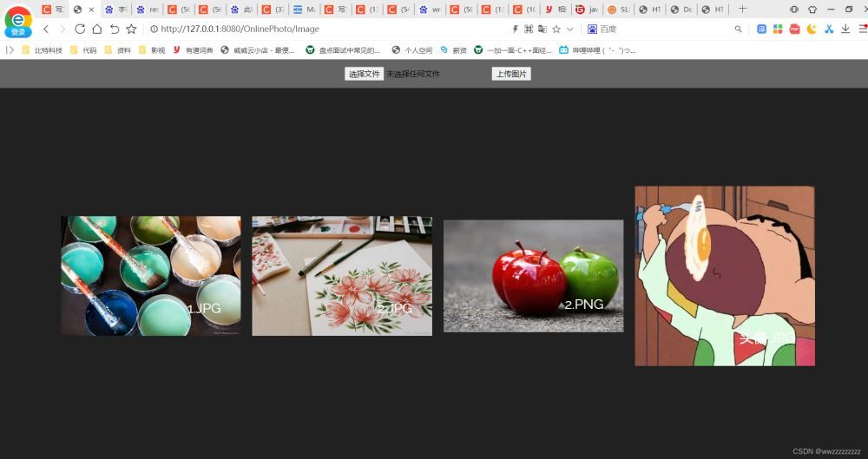Click the undo close tab icon

tap(115, 29)
